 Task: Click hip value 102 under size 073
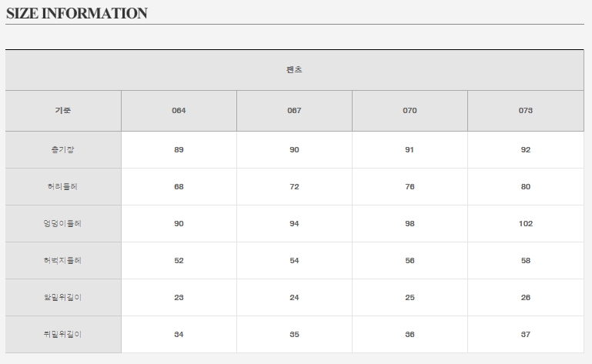[526, 224]
